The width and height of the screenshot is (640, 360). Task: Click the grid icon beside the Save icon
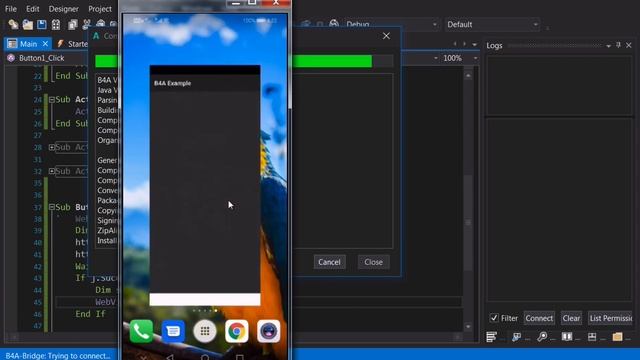[56, 24]
